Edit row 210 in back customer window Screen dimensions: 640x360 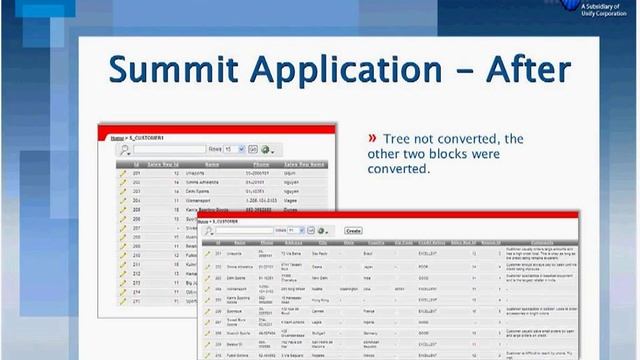pos(123,256)
